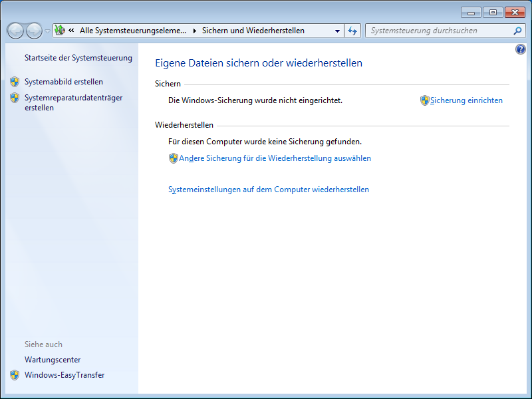Click shield icon beside Systemabbild erstellen
Image resolution: width=532 pixels, height=399 pixels.
(x=15, y=82)
